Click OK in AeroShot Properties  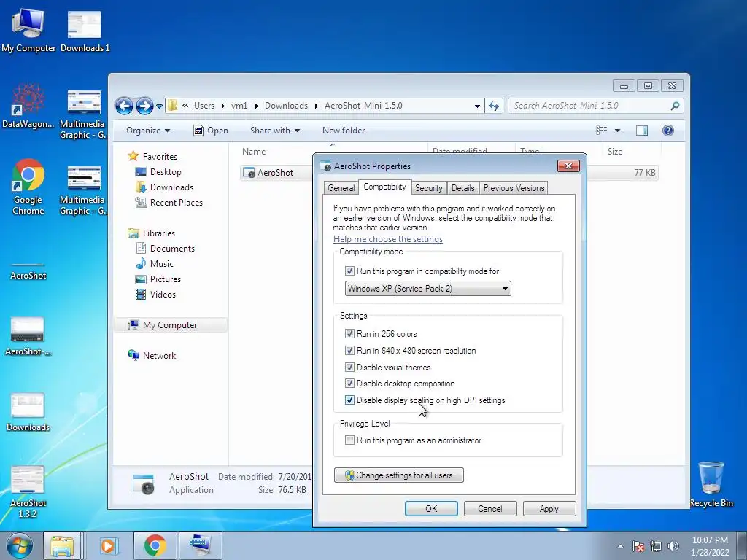431,508
